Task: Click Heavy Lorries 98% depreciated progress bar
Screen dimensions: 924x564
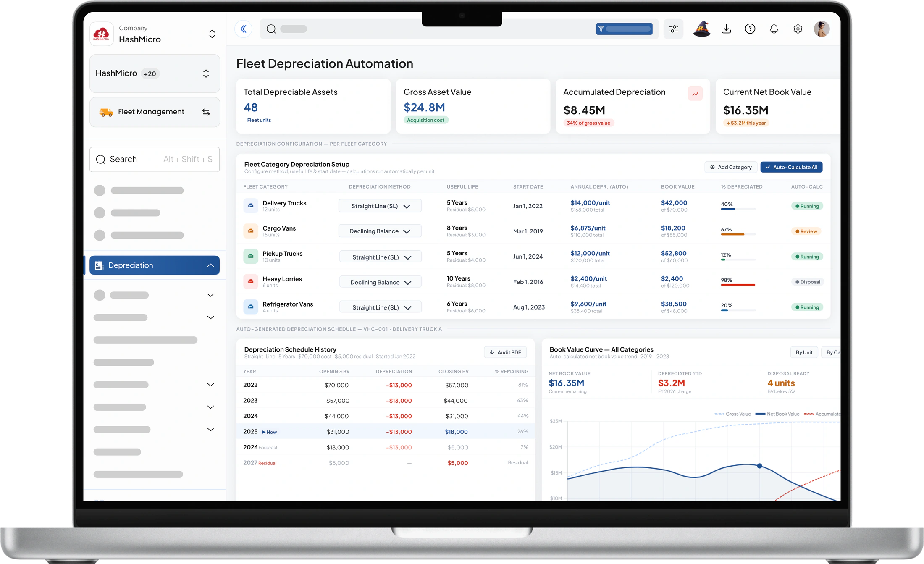Action: pos(738,285)
